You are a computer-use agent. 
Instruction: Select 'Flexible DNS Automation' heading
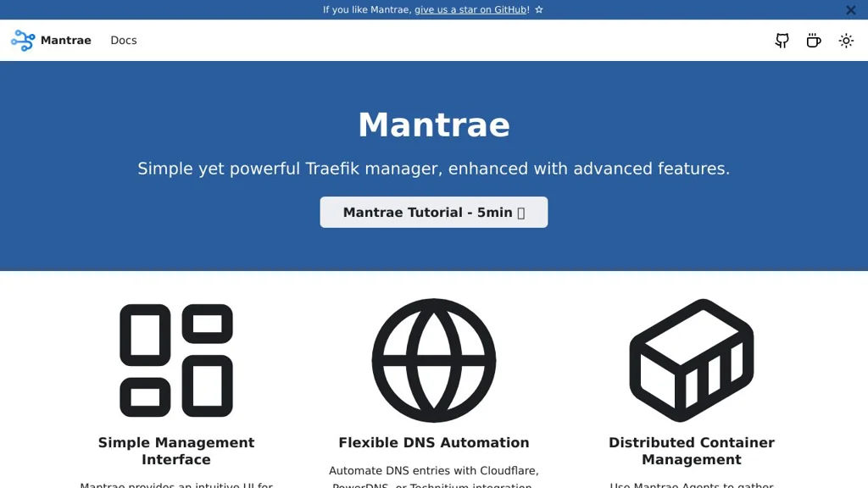coord(434,442)
